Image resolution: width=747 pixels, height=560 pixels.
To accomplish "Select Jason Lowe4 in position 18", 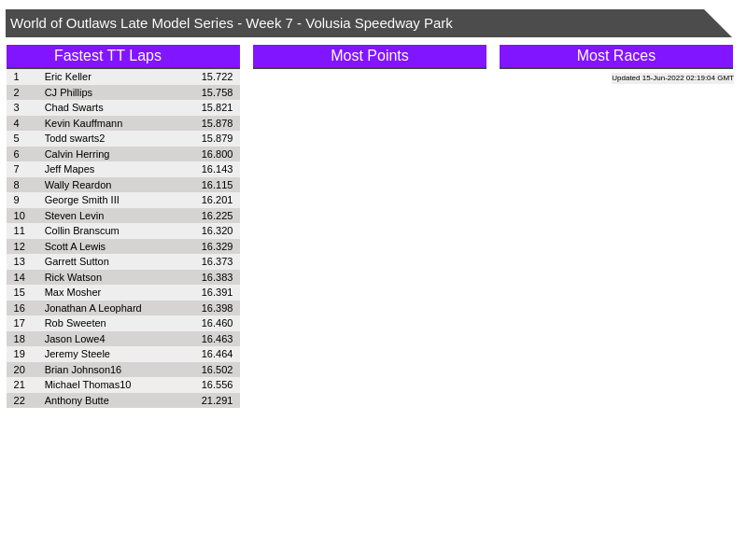I will click(75, 339).
